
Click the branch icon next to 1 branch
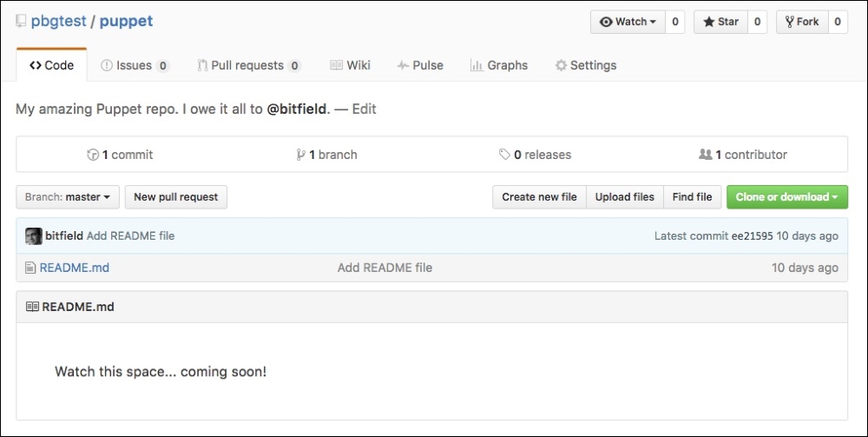pos(300,155)
